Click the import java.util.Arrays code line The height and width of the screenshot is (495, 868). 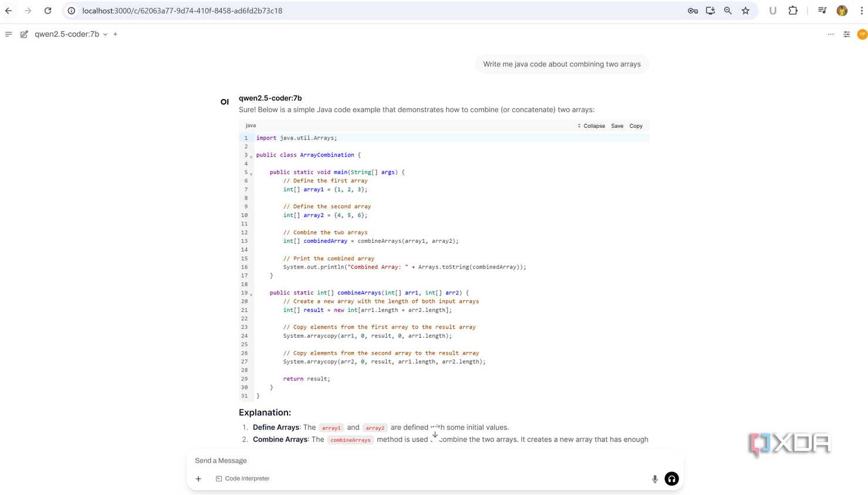(296, 138)
